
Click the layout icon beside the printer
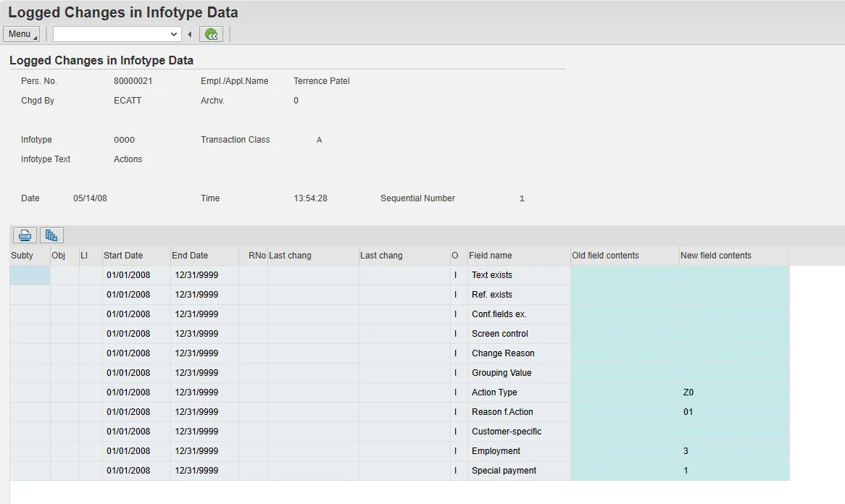coord(51,235)
